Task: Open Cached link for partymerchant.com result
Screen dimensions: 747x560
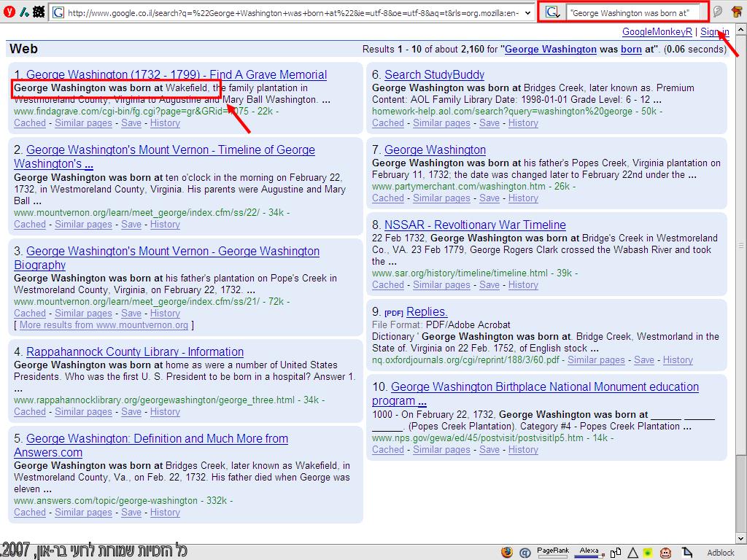Action: tap(388, 198)
